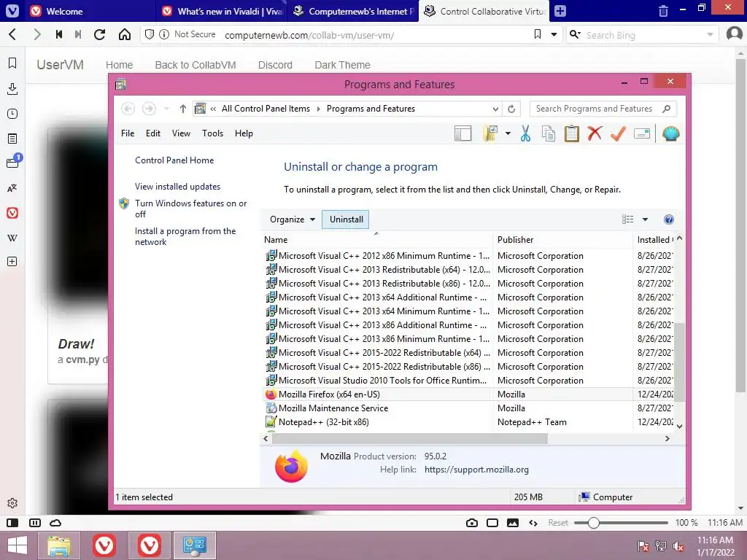Image resolution: width=747 pixels, height=560 pixels.
Task: Open page actions code icon
Action: [x=533, y=523]
